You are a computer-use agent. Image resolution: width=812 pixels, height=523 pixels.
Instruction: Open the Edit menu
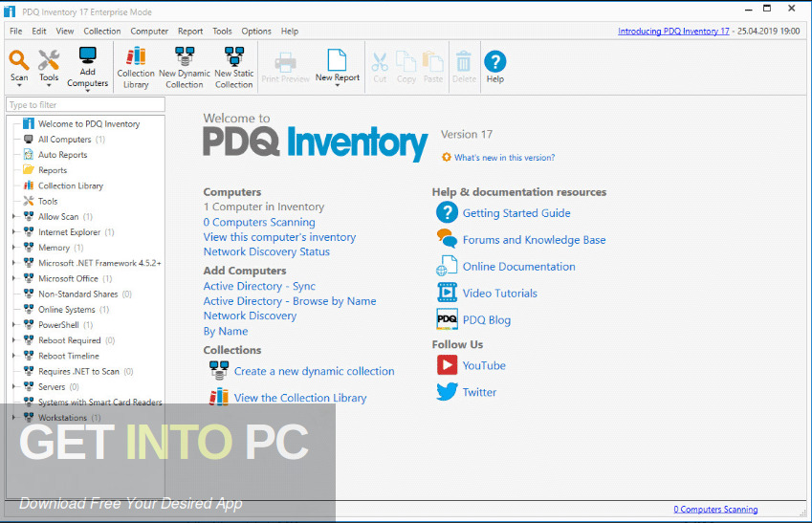tap(39, 31)
